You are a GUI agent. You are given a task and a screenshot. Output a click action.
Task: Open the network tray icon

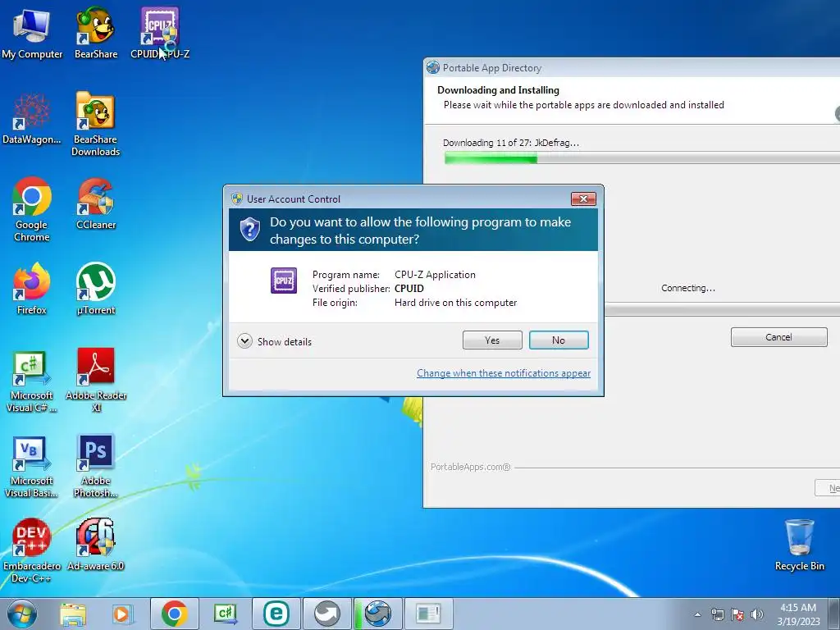tap(717, 614)
